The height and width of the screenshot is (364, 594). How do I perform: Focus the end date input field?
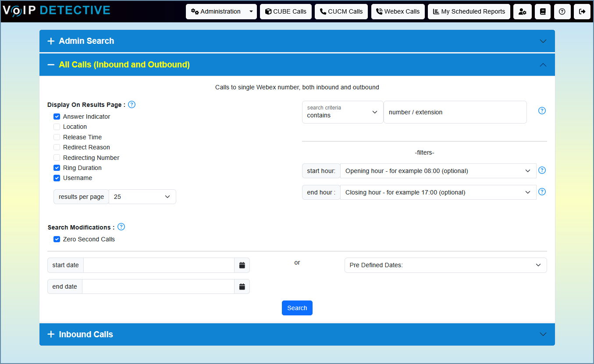pos(158,286)
